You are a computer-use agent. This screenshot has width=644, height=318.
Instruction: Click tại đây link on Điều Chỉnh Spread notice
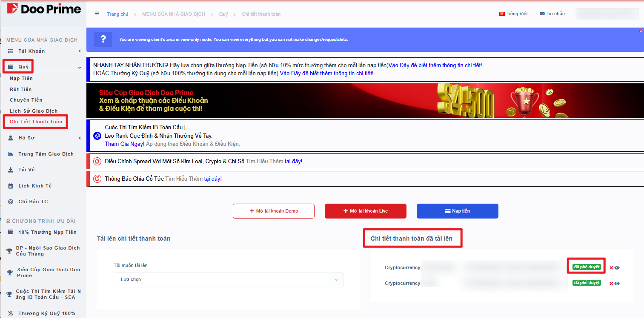[x=293, y=161]
